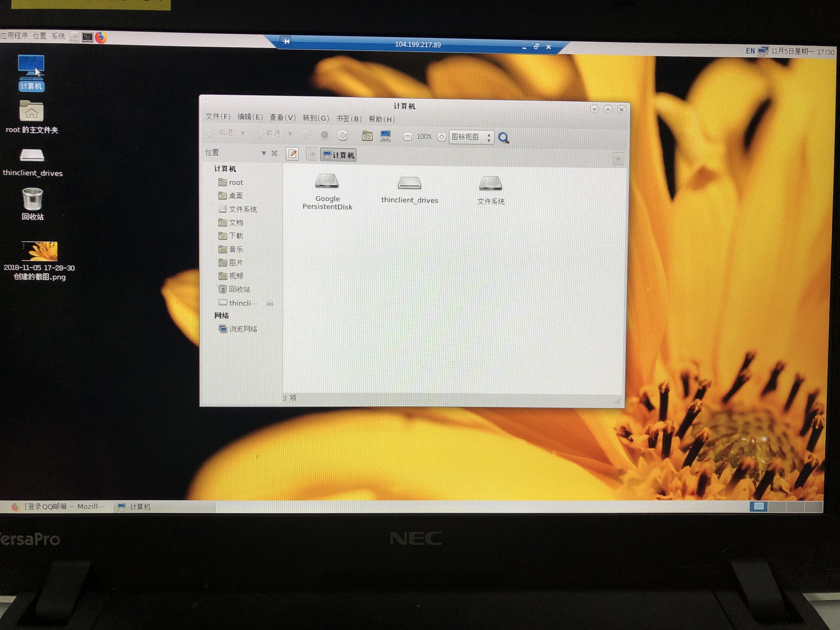Select 图片 in sidebar
Screen dimensions: 840x630
point(231,262)
